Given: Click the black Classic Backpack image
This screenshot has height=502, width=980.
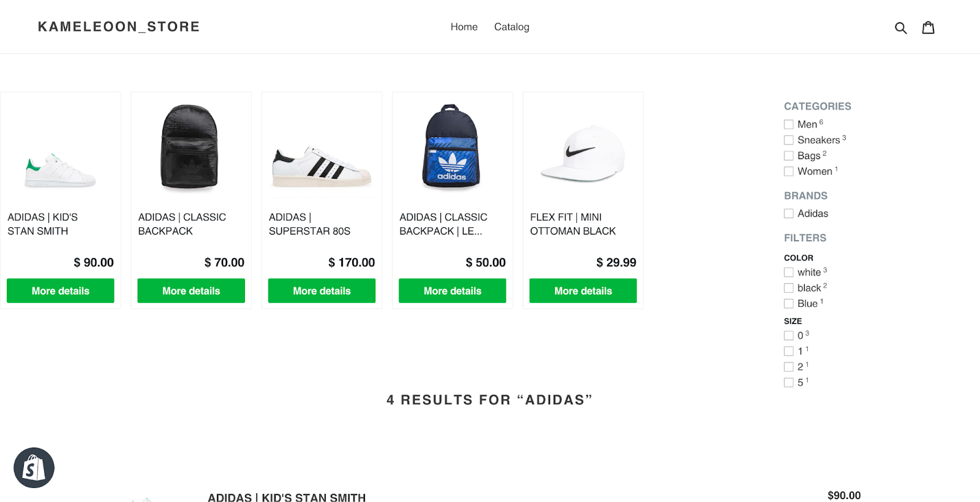Looking at the screenshot, I should (190, 147).
